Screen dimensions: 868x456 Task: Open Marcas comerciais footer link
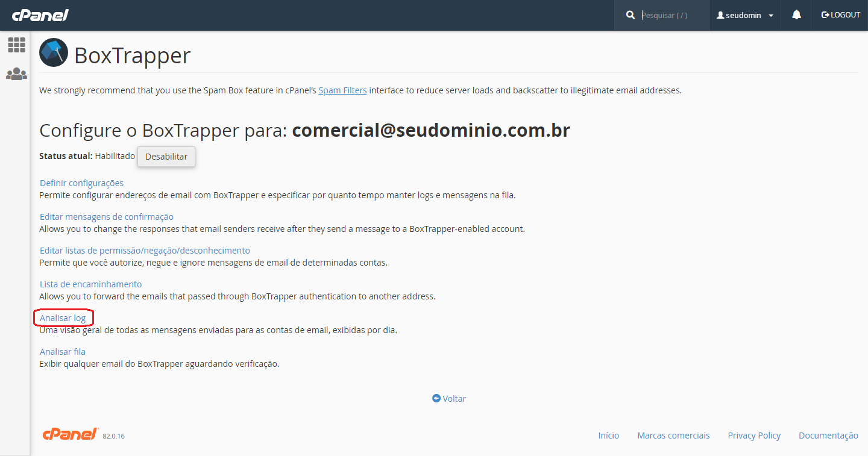(x=674, y=436)
